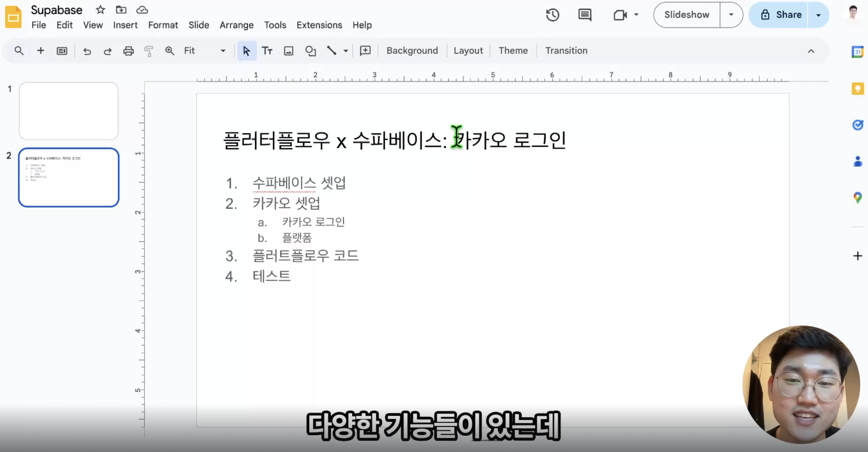Open the Insert menu
The height and width of the screenshot is (452, 868).
pos(125,25)
